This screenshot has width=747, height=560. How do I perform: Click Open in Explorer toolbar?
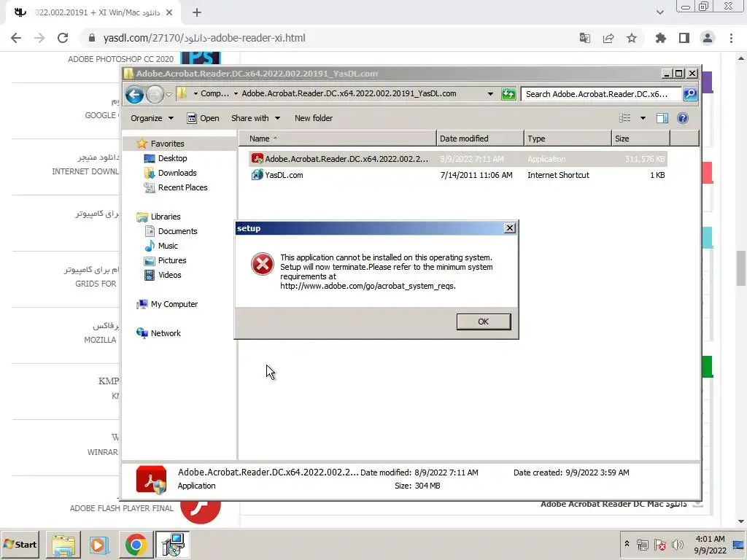coord(203,118)
